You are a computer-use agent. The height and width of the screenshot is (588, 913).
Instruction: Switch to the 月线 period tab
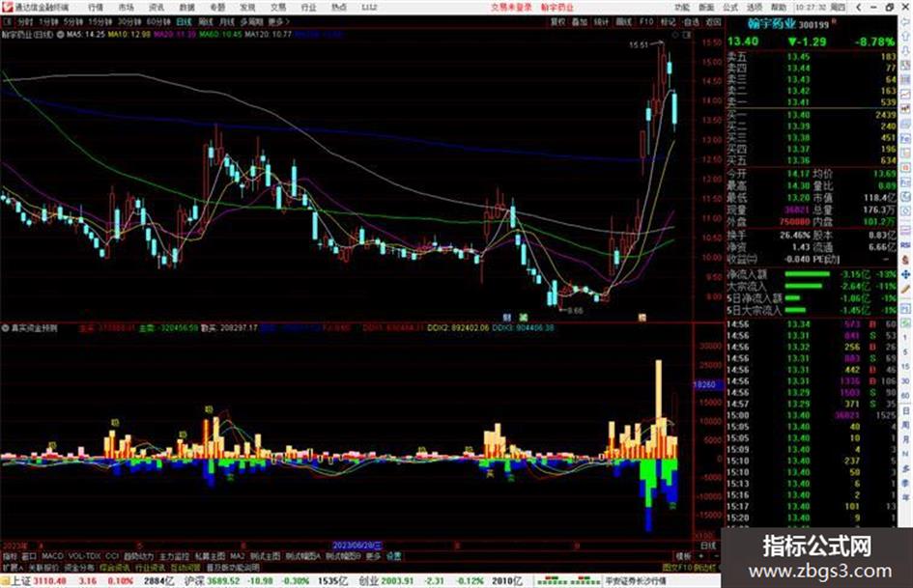pyautogui.click(x=227, y=21)
